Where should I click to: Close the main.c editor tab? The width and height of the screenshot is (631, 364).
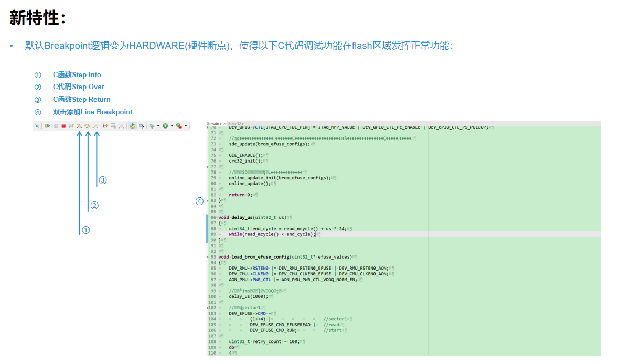[225, 124]
